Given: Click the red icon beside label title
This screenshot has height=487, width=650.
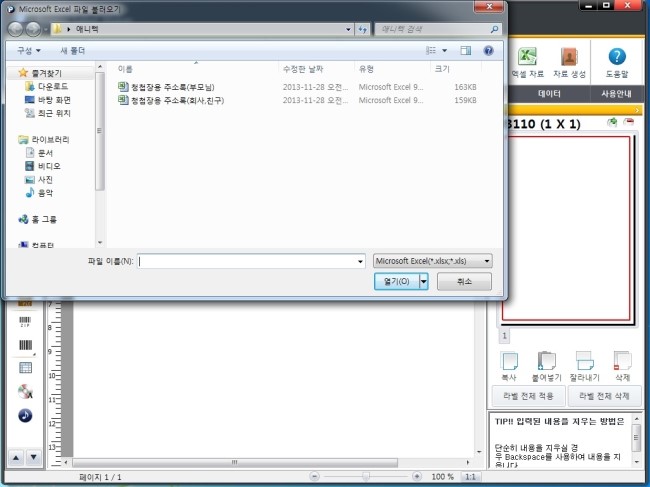Looking at the screenshot, I should (629, 122).
